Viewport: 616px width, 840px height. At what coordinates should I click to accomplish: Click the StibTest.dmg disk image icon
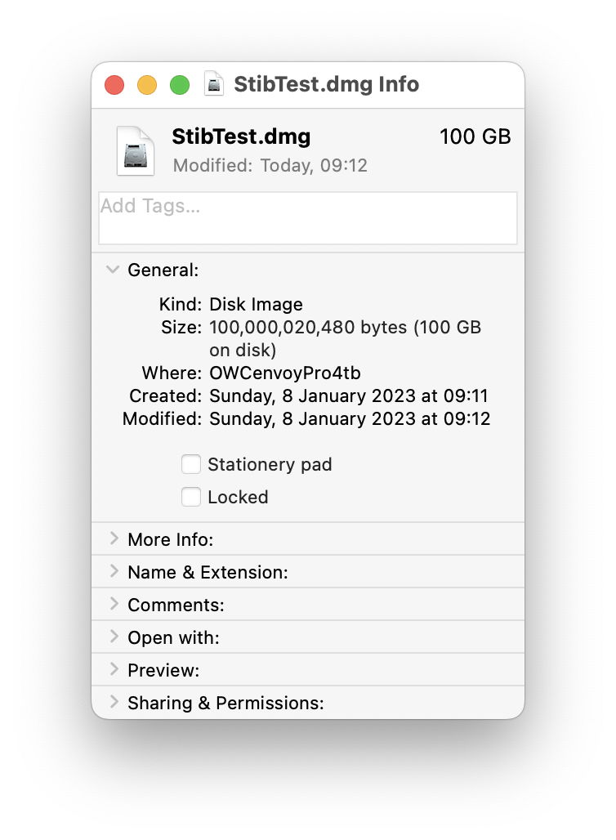coord(136,151)
